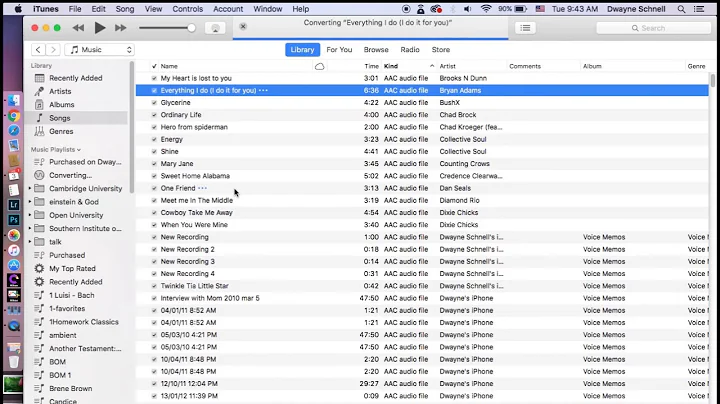The height and width of the screenshot is (404, 720).
Task: Open the Controls menu
Action: tap(187, 9)
